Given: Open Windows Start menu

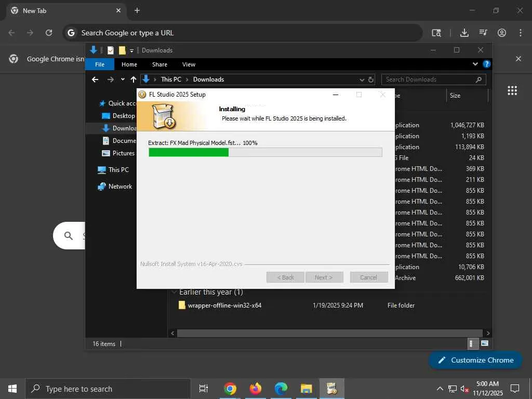Looking at the screenshot, I should pos(12,389).
